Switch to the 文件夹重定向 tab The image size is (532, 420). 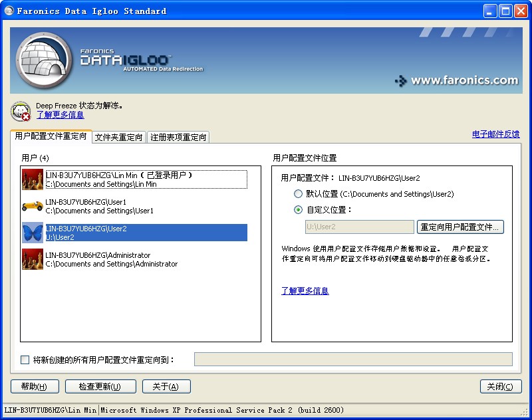[x=118, y=138]
